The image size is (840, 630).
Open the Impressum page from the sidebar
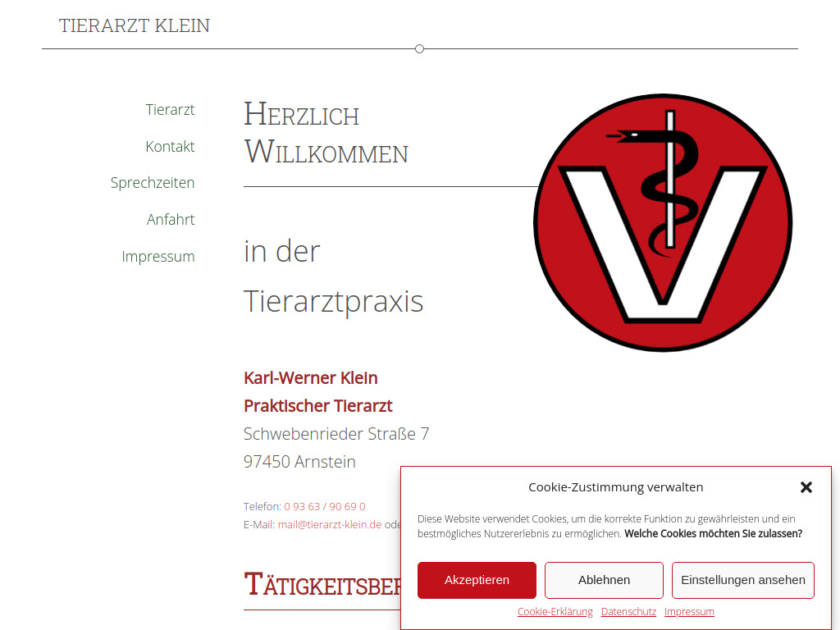pos(158,256)
